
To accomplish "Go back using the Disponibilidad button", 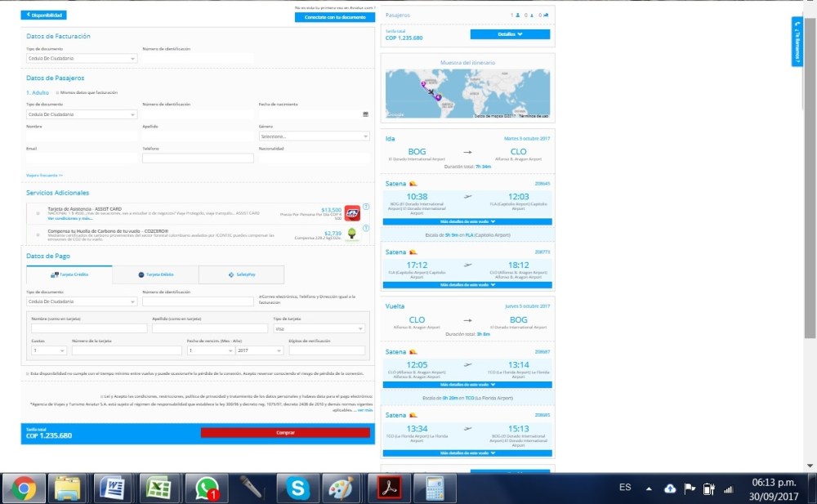I will click(x=44, y=15).
